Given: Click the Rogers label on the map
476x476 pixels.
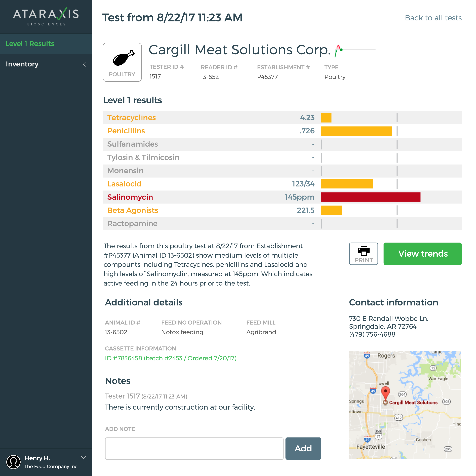Looking at the screenshot, I should pos(386,356).
